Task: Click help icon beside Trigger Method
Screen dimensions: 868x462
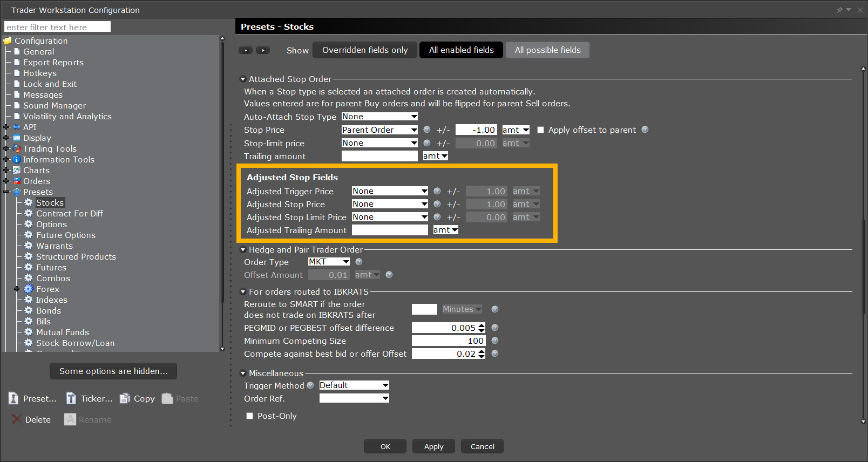Action: pos(310,385)
